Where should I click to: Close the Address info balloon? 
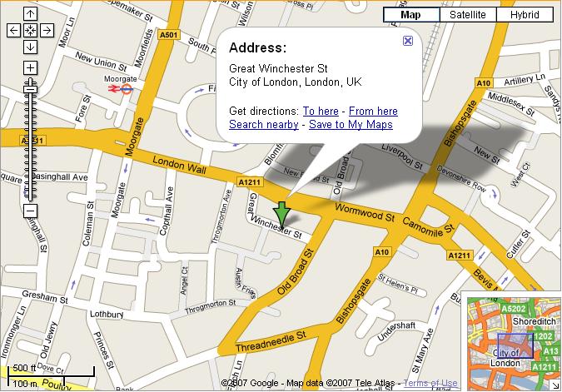407,41
